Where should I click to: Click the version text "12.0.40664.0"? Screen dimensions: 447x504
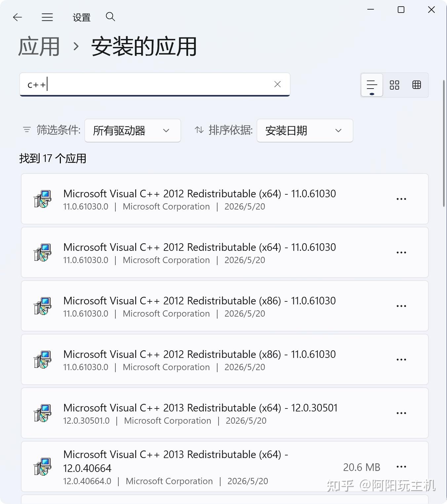[x=87, y=481]
